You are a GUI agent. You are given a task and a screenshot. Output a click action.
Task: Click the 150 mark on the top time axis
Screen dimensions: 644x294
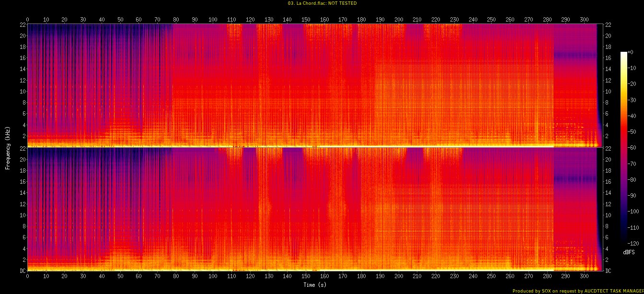306,19
